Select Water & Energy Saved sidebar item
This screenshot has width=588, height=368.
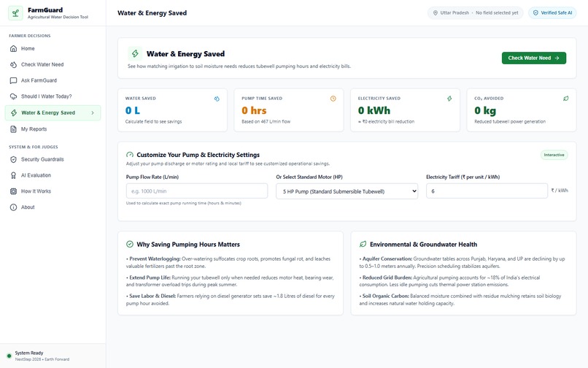[53, 112]
